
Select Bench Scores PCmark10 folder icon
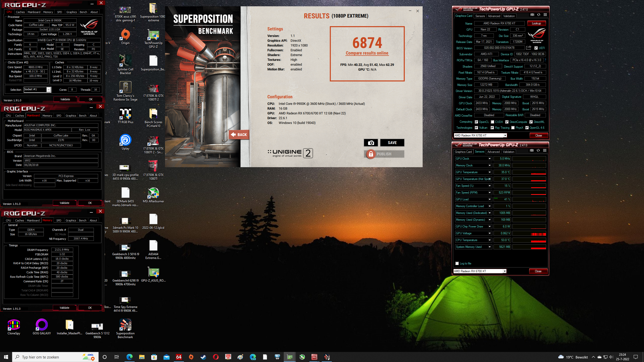[x=153, y=117]
